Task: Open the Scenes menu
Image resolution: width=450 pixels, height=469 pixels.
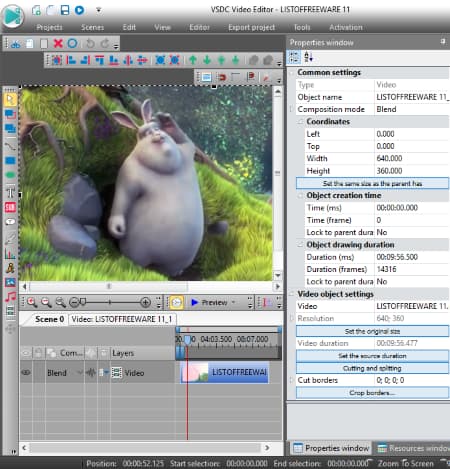Action: point(92,27)
